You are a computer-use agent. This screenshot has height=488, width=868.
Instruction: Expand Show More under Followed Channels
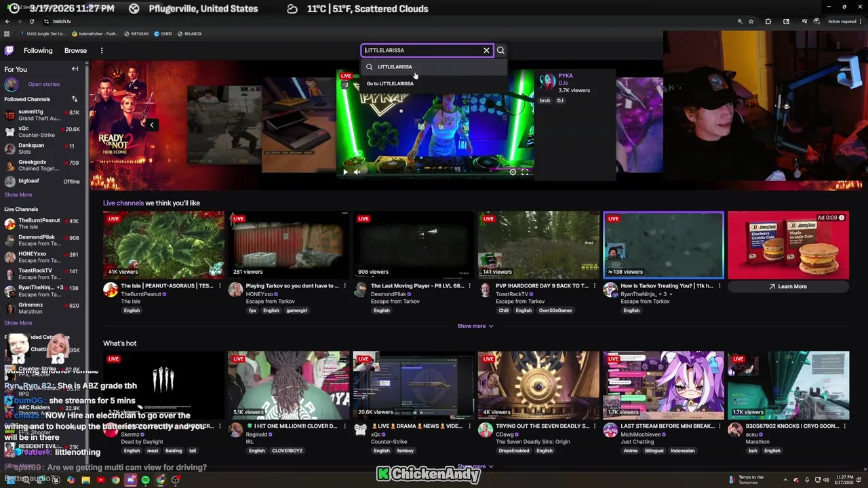point(18,195)
